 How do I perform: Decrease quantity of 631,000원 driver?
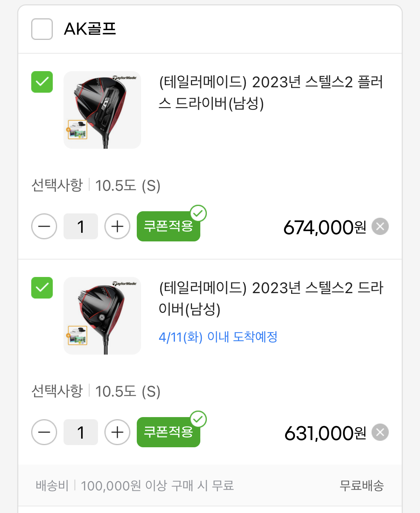44,432
